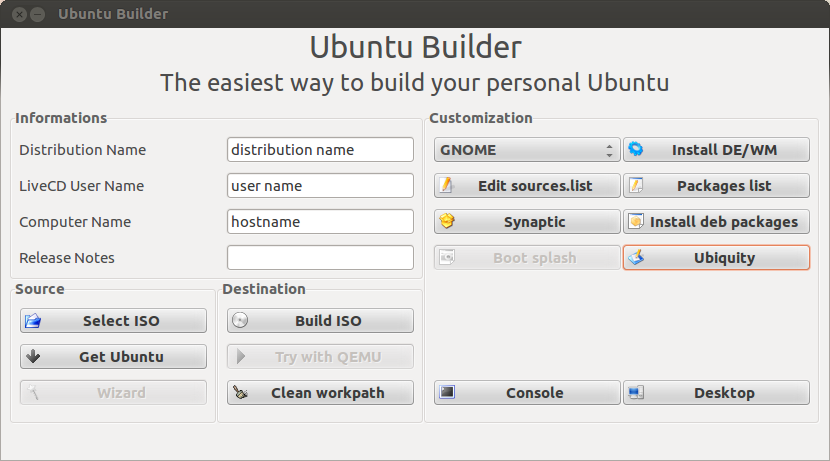Image resolution: width=830 pixels, height=461 pixels.
Task: Click the monitor icon on Desktop button
Action: click(x=636, y=393)
